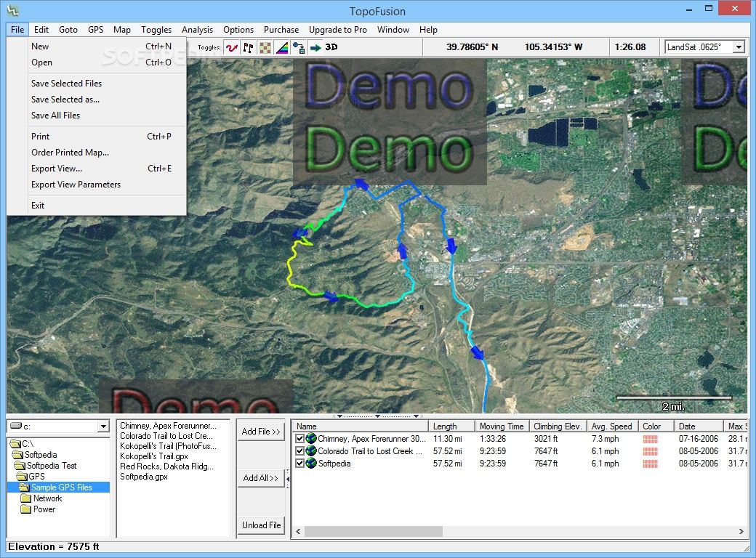
Task: Click the 7.3 mph average speed cell
Action: pyautogui.click(x=605, y=439)
